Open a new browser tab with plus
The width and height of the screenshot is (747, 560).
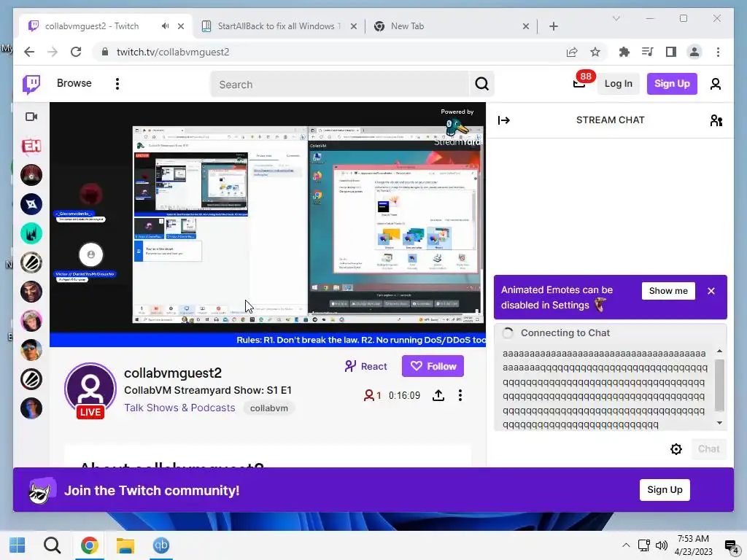[x=553, y=26]
